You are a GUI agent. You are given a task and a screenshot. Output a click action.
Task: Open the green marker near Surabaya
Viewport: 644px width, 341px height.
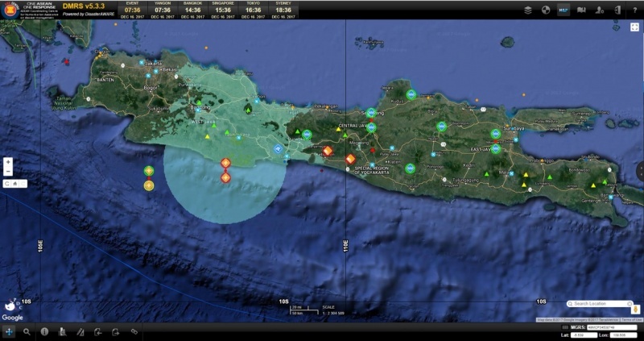pos(496,134)
